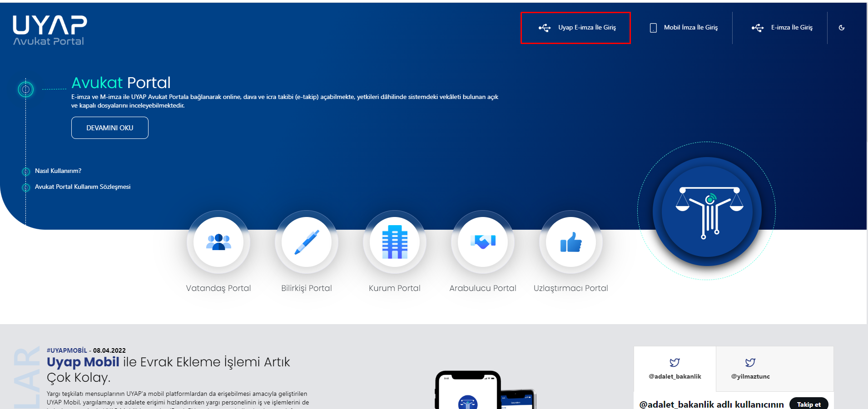Switch to the @adalet_bakanlik Twitter tab
Screen dimensions: 868x409
pos(675,369)
